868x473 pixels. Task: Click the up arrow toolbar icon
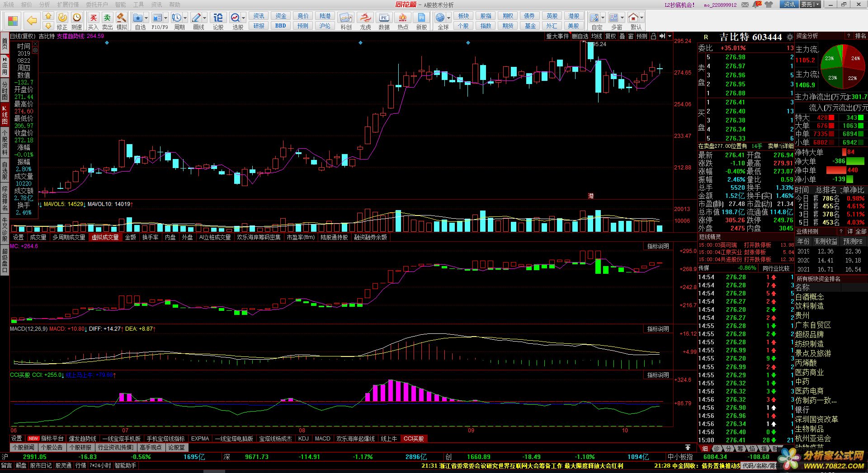48,16
